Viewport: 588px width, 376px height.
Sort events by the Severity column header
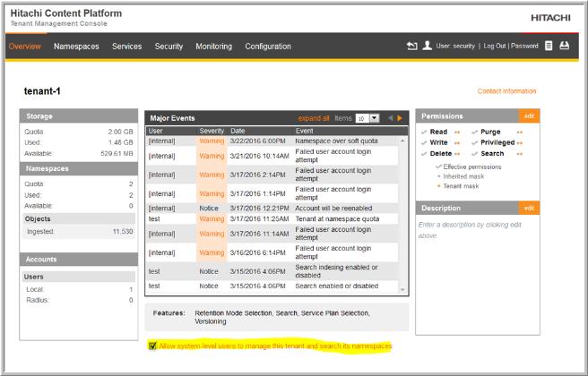coord(212,131)
